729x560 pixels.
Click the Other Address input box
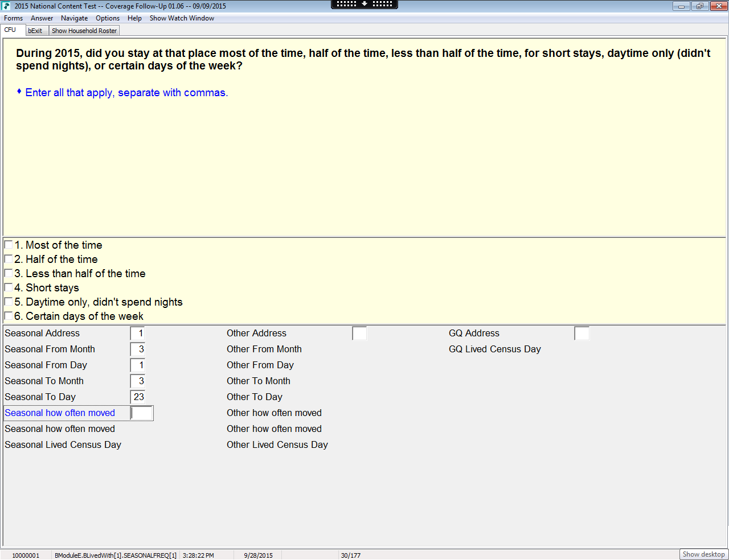pyautogui.click(x=359, y=333)
